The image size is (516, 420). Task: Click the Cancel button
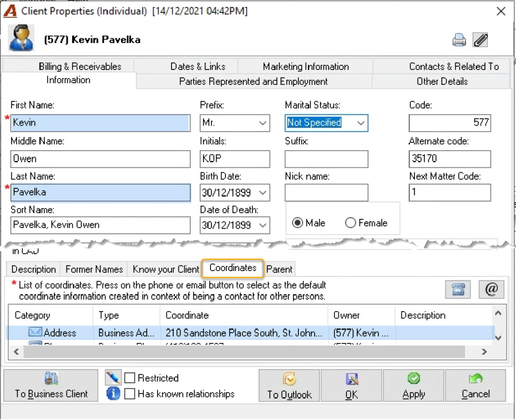coord(475,386)
